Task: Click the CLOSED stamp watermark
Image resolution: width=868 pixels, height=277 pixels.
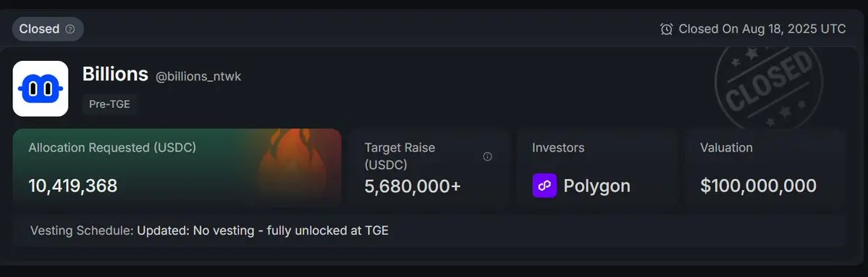Action: pyautogui.click(x=768, y=84)
